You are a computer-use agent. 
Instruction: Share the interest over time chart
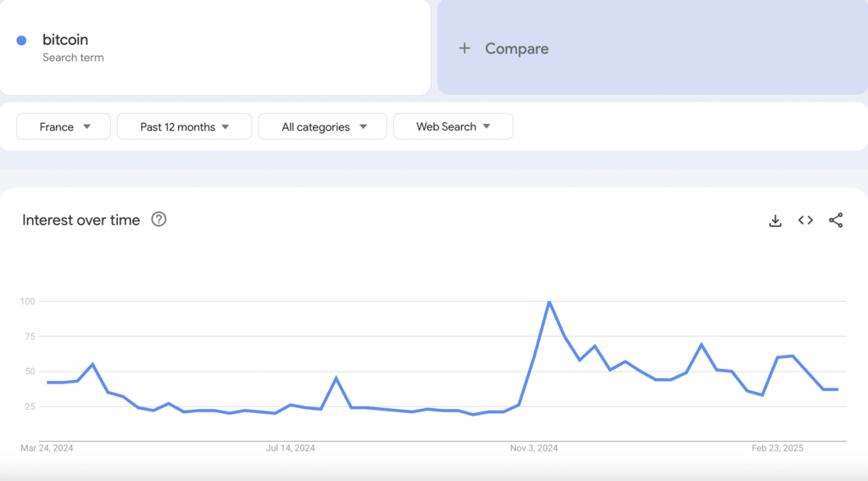[836, 220]
